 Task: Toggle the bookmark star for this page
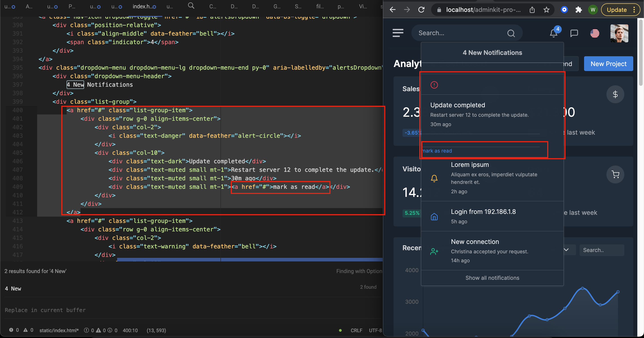click(547, 10)
